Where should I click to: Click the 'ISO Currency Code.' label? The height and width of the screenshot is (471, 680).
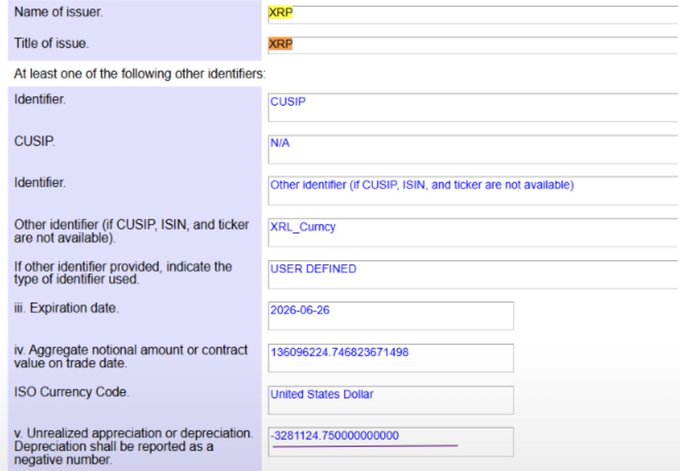click(x=72, y=392)
